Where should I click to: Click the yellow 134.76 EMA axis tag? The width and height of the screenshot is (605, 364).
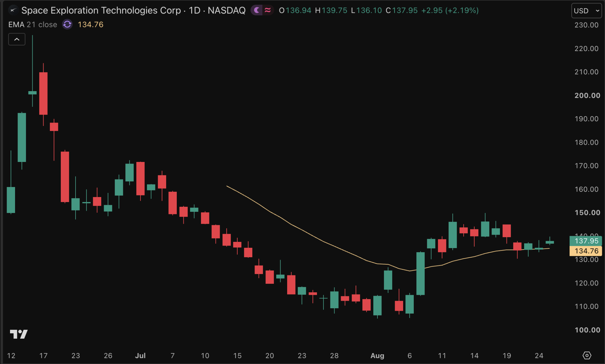click(x=586, y=251)
